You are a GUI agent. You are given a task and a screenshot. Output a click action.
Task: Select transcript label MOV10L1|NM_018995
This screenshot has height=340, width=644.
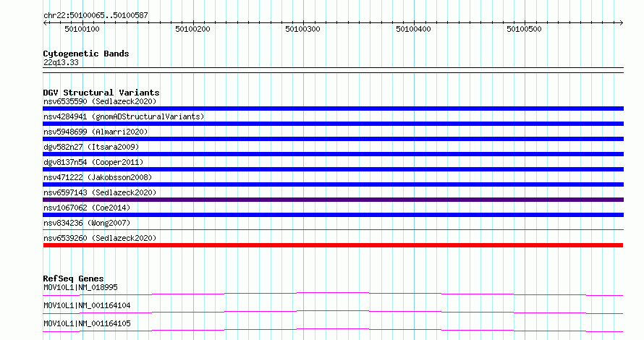[80, 287]
